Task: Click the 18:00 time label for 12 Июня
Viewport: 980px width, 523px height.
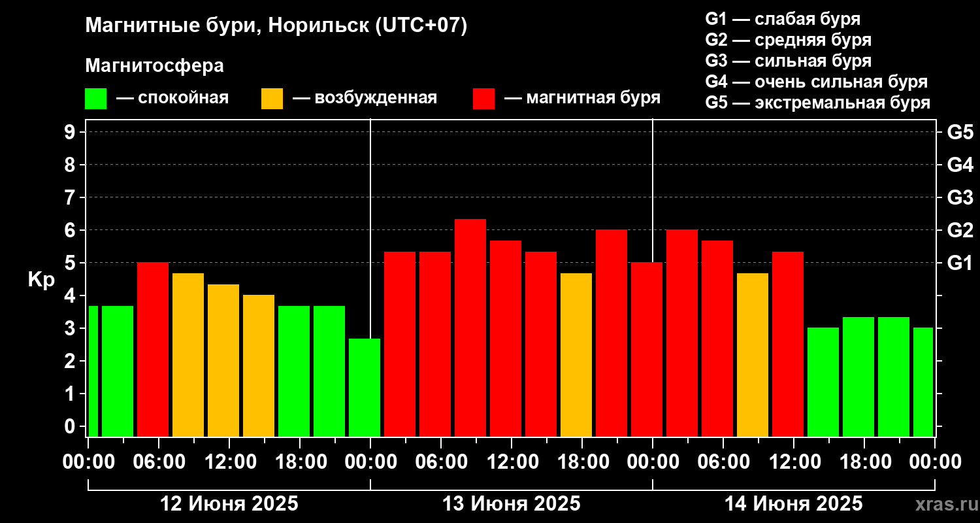Action: 300,462
